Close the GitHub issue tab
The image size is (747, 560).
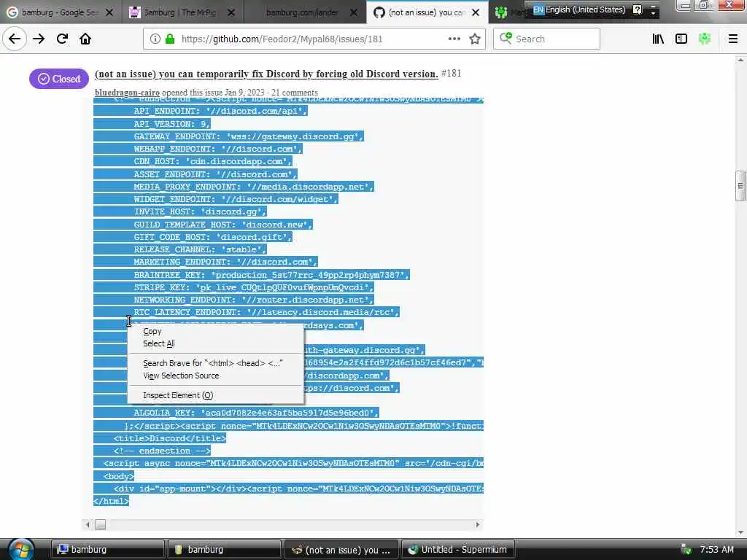click(x=476, y=12)
